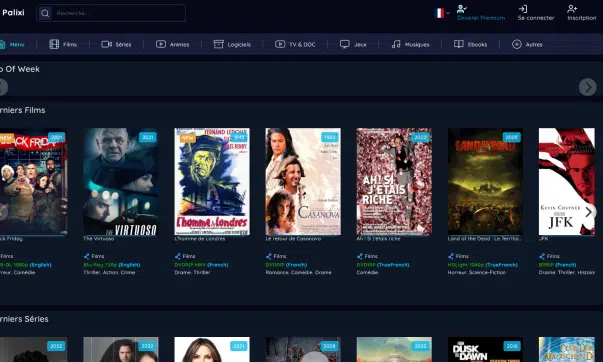Open the Black Friday movie poster

33,181
